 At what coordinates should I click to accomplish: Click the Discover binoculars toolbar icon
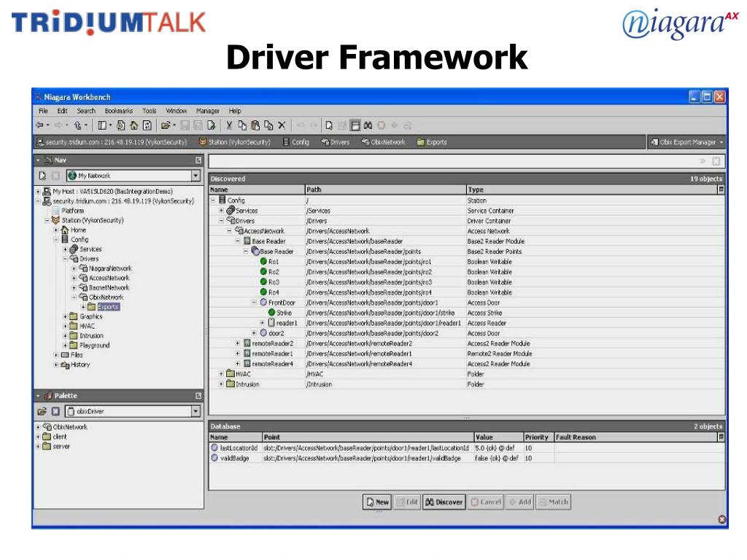point(368,125)
